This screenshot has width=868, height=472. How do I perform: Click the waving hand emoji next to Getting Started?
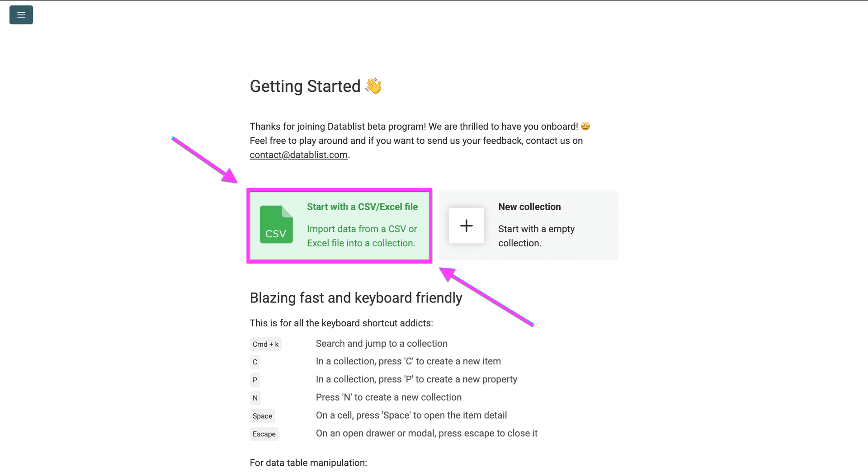click(x=373, y=86)
